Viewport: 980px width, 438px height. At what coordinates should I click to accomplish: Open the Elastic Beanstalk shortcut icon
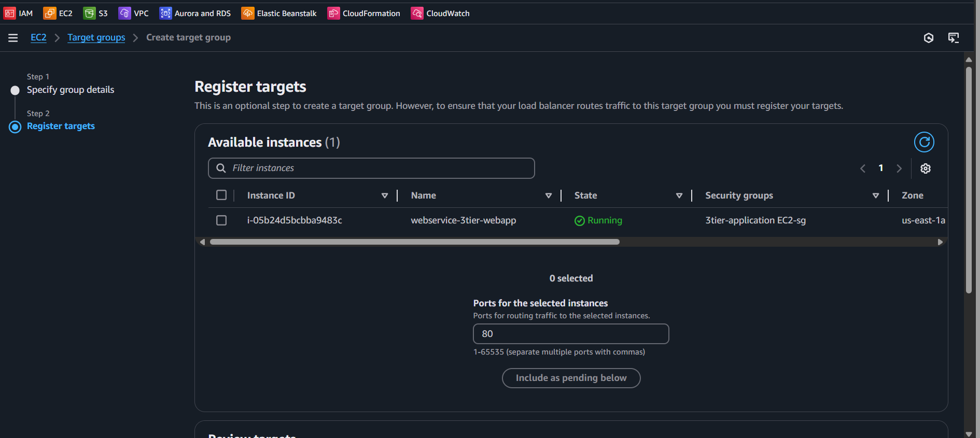[247, 13]
